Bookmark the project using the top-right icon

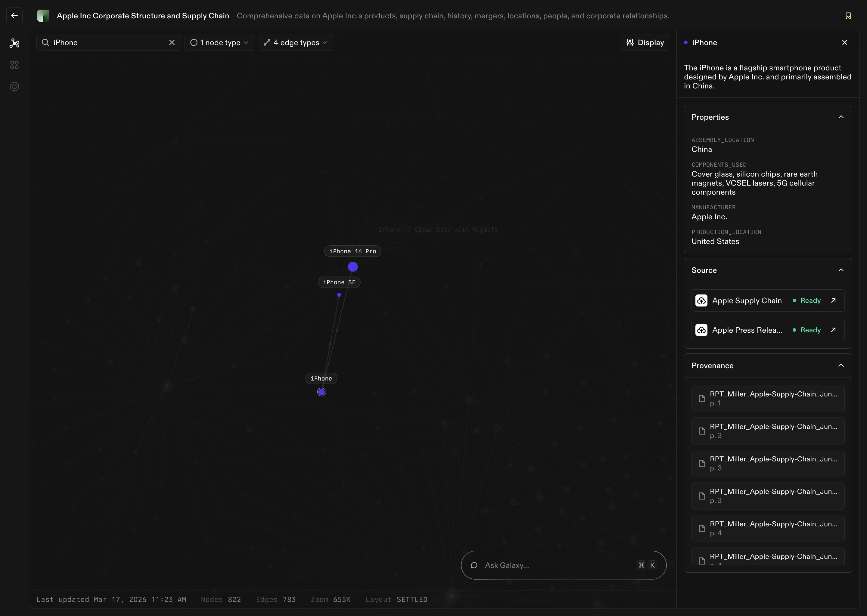coord(848,16)
